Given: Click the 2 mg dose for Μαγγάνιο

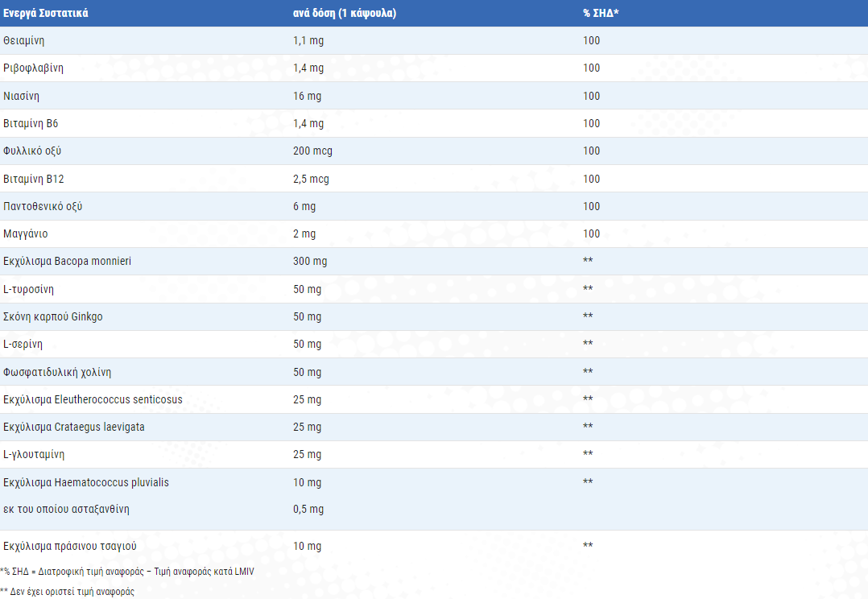Looking at the screenshot, I should coord(304,233).
